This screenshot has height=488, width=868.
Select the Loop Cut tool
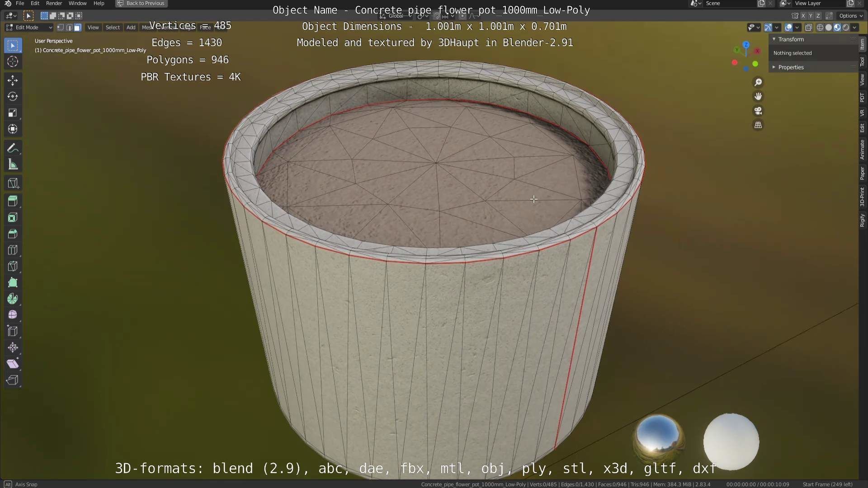tap(13, 250)
